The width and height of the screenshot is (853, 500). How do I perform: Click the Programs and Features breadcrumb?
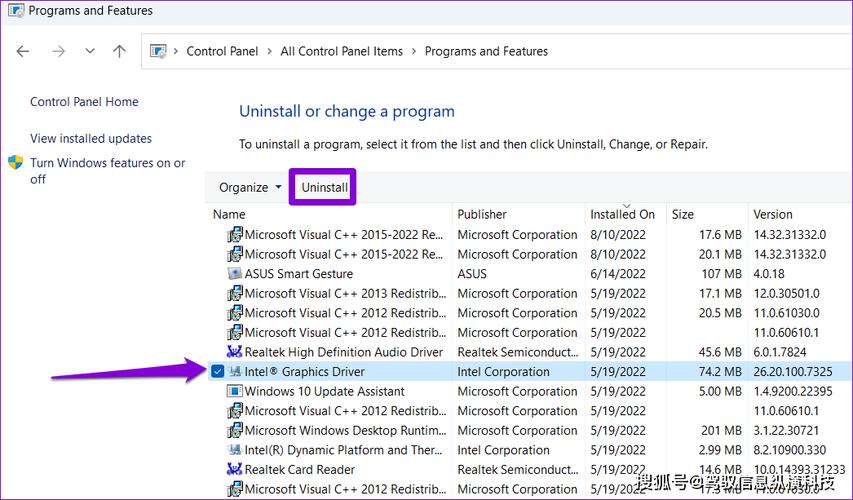click(x=486, y=51)
